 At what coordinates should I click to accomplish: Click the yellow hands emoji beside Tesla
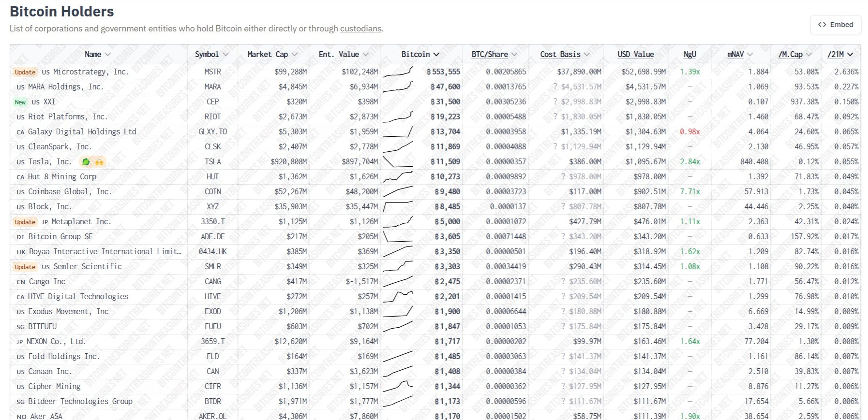(x=99, y=162)
